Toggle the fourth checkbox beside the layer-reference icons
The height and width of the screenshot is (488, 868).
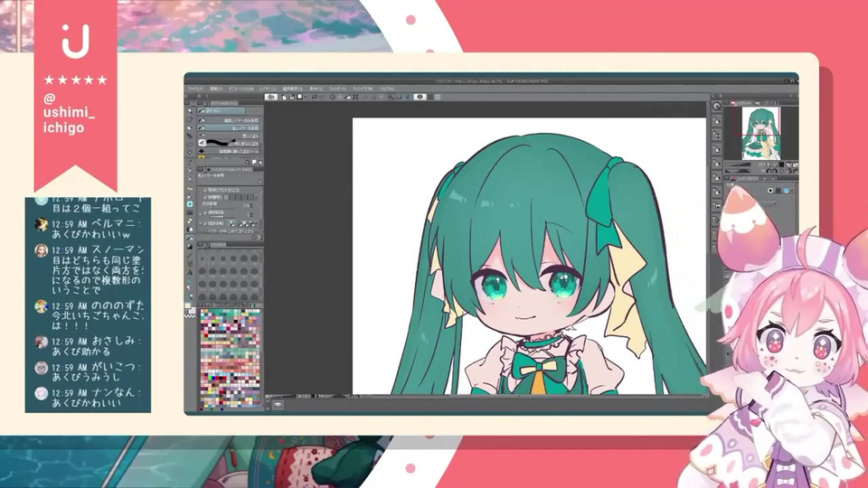tap(205, 223)
